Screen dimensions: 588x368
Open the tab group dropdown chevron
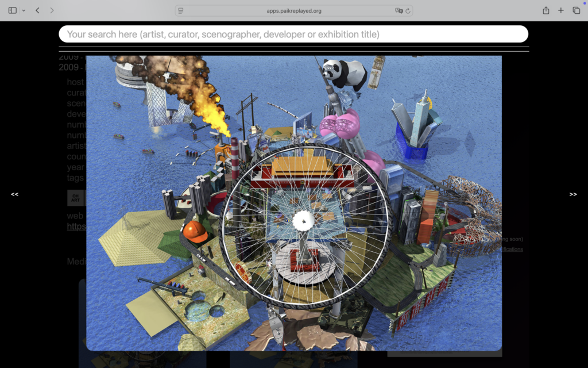tap(24, 10)
